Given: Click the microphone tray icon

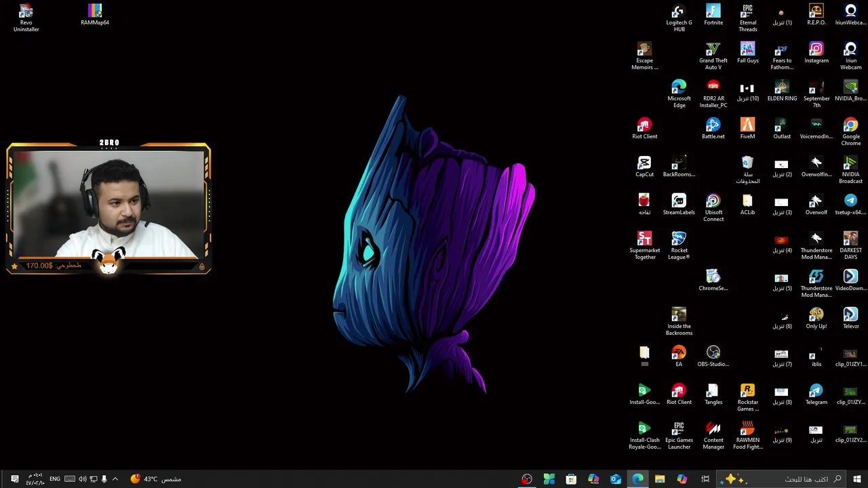Looking at the screenshot, I should point(104,479).
